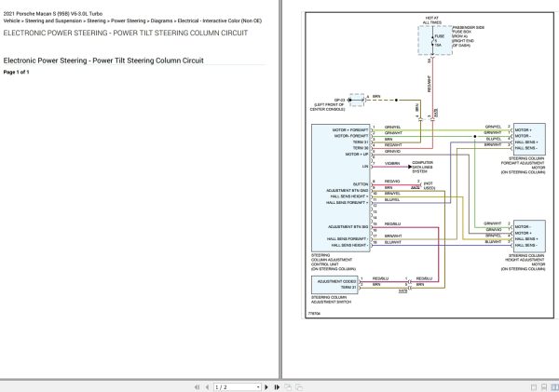Click the steering column adjustment switch block
Viewport: 559px width, 392px height.
click(x=334, y=285)
